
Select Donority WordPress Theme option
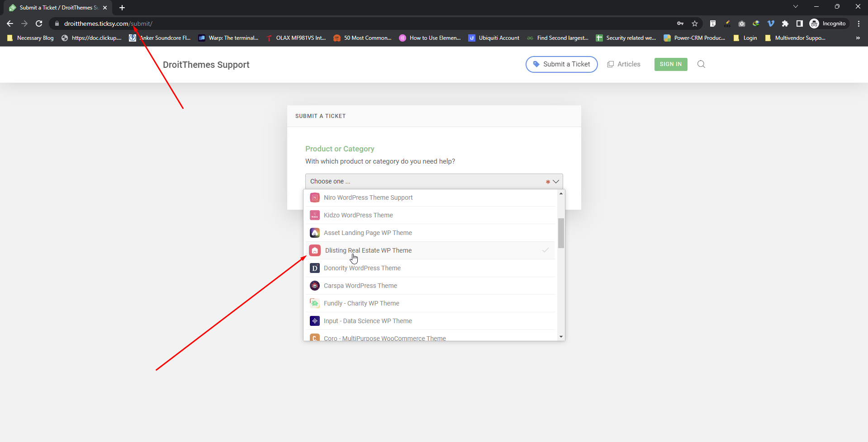pyautogui.click(x=431, y=268)
